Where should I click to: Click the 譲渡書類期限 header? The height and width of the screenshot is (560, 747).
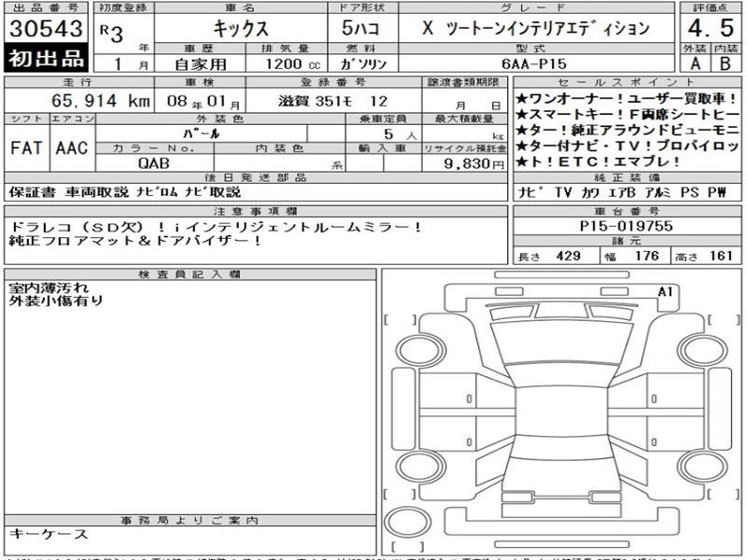pyautogui.click(x=463, y=82)
